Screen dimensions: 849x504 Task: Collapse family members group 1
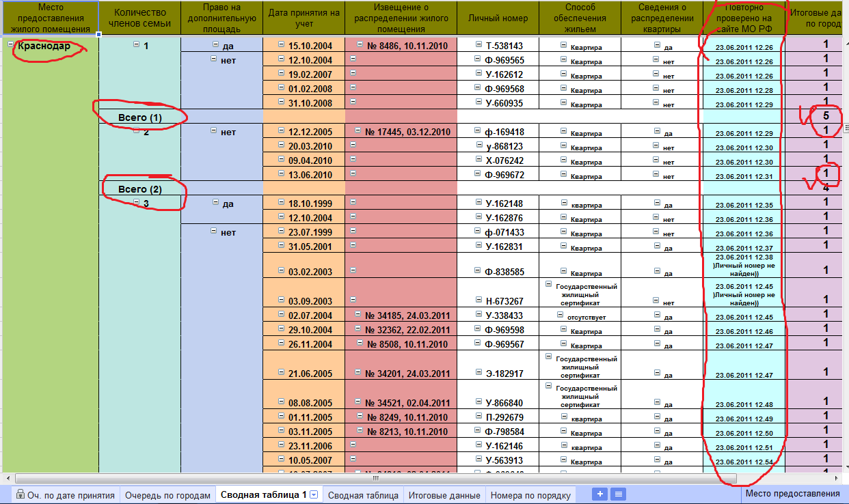(136, 44)
